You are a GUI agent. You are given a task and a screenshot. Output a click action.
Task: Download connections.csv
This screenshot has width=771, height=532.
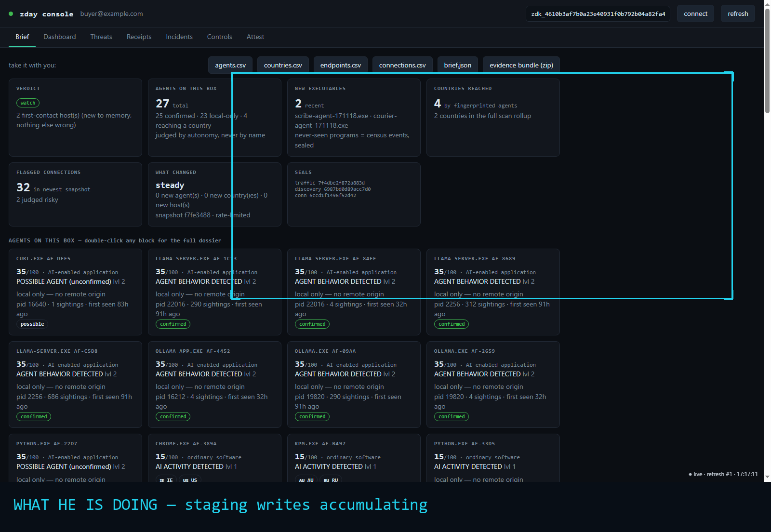click(x=402, y=65)
